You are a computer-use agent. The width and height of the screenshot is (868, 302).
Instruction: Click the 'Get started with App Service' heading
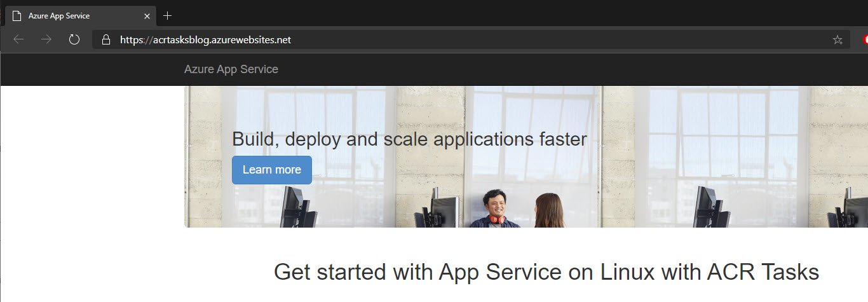point(546,271)
